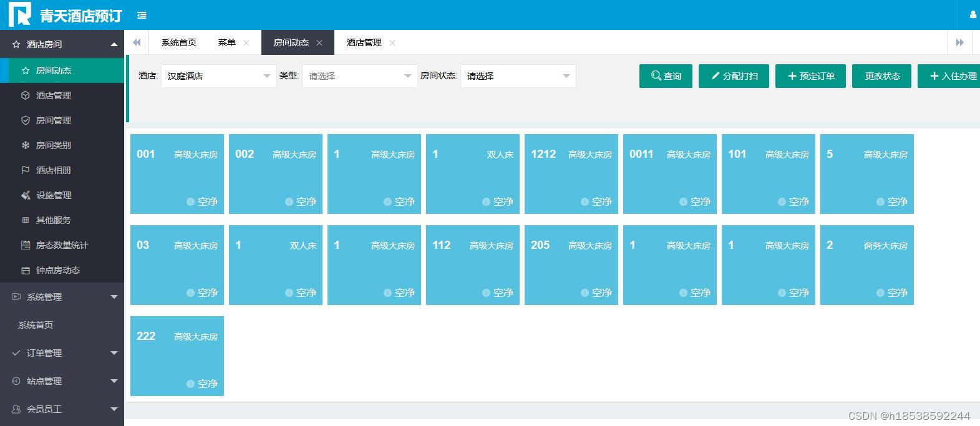Select room card 001
This screenshot has width=980, height=426.
[x=177, y=174]
